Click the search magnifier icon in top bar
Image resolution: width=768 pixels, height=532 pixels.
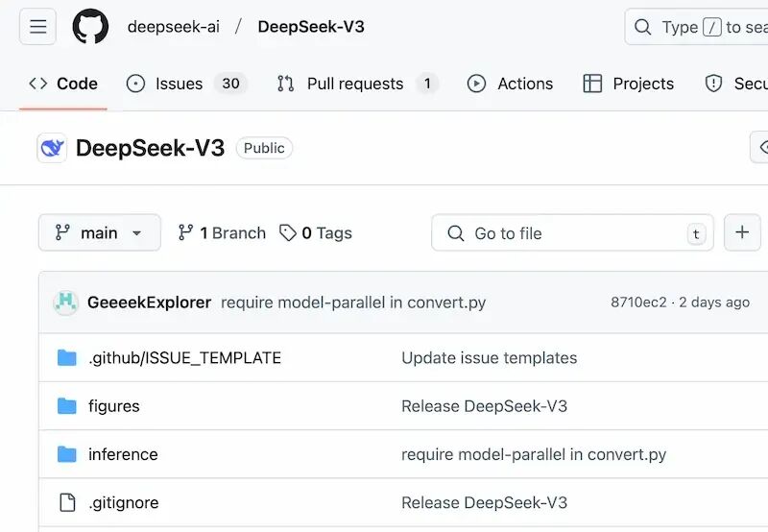(642, 27)
